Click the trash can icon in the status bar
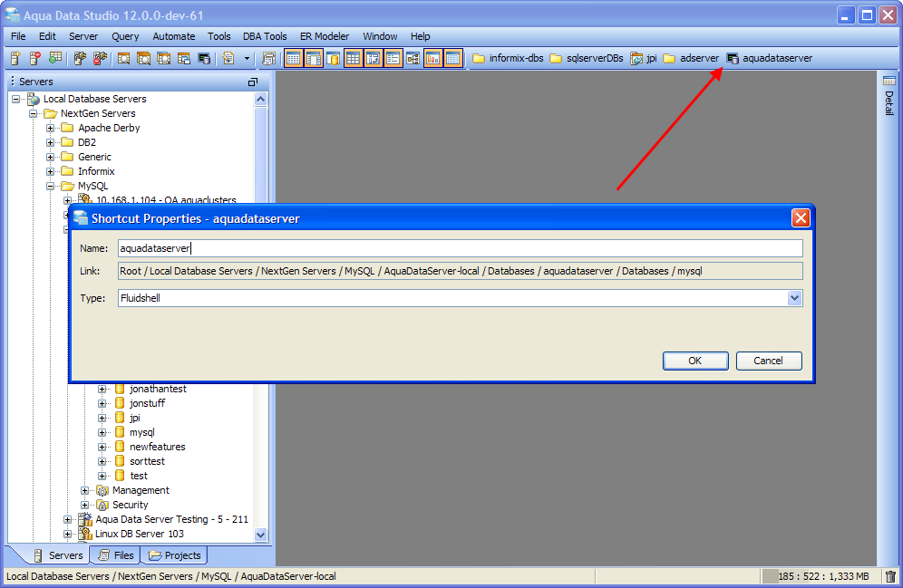 [x=890, y=576]
